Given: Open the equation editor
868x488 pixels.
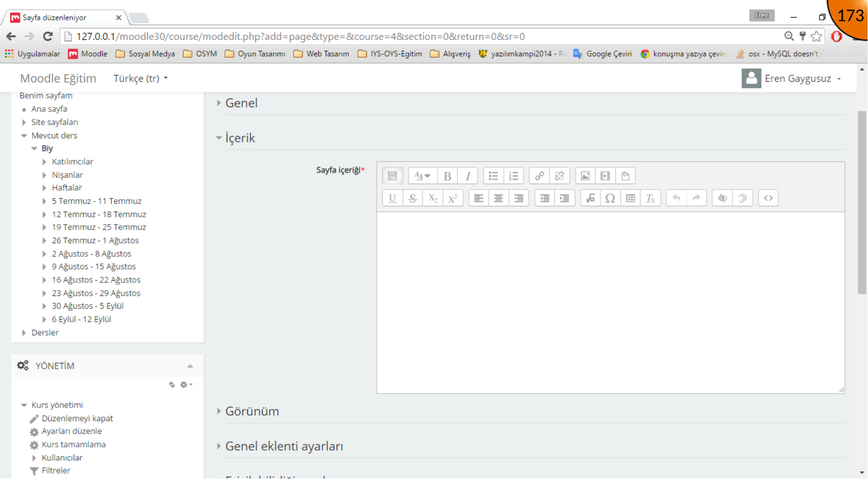Looking at the screenshot, I should (x=591, y=198).
